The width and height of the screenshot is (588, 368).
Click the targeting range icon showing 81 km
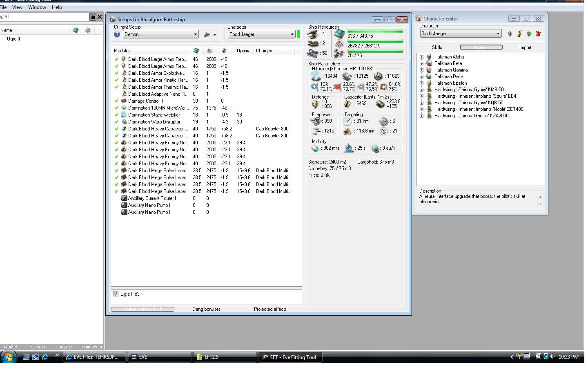(347, 121)
